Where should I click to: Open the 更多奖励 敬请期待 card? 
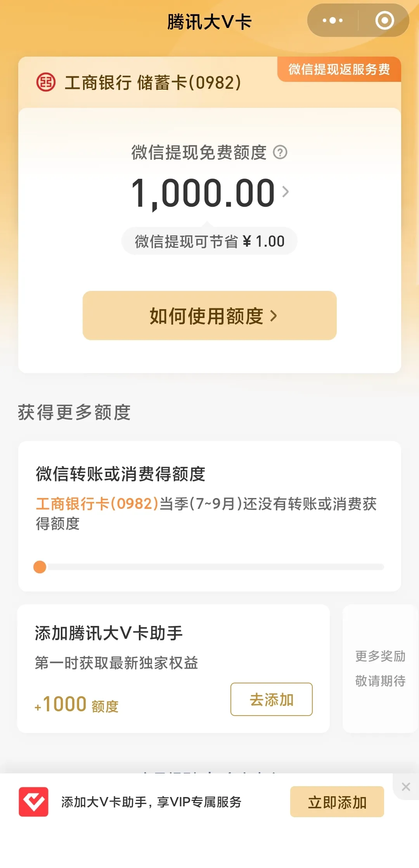point(380,668)
